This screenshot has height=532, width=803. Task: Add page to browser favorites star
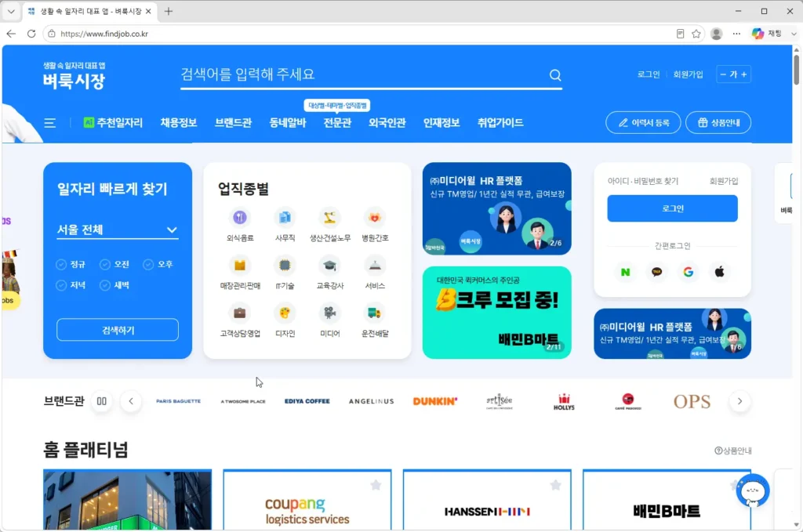[x=696, y=34]
